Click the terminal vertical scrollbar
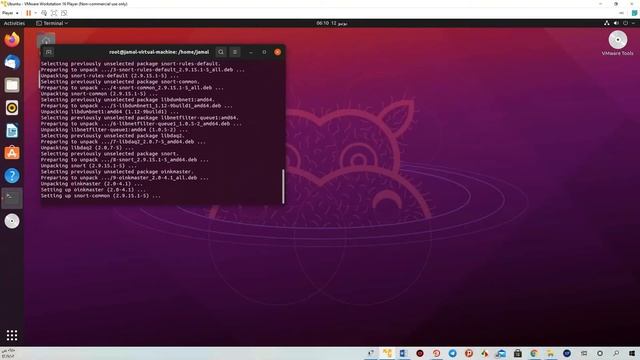 point(283,186)
